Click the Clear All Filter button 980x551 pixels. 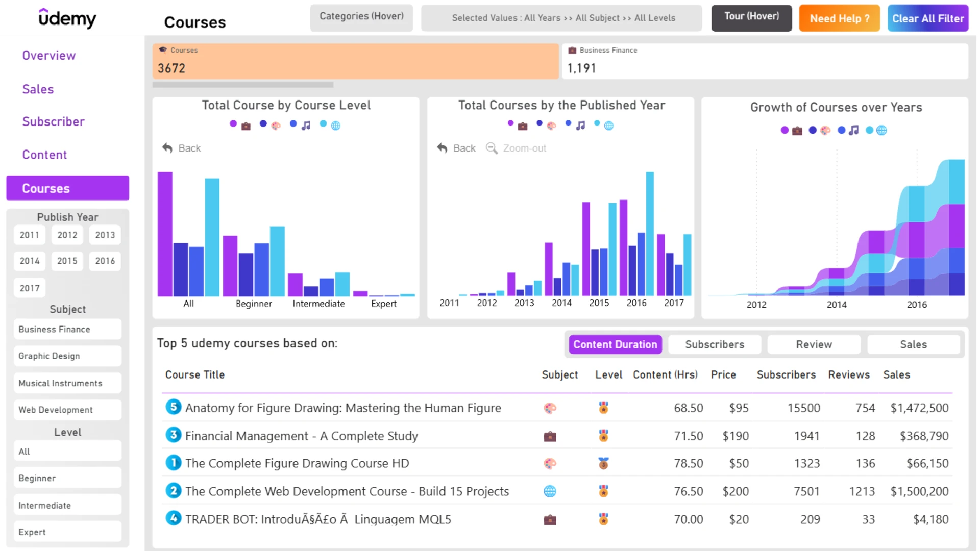[927, 18]
